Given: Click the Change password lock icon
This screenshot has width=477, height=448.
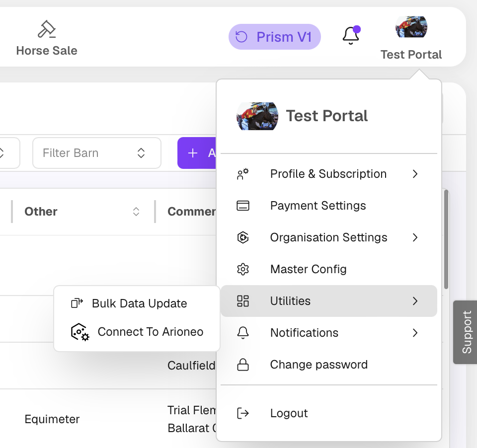Looking at the screenshot, I should (243, 365).
